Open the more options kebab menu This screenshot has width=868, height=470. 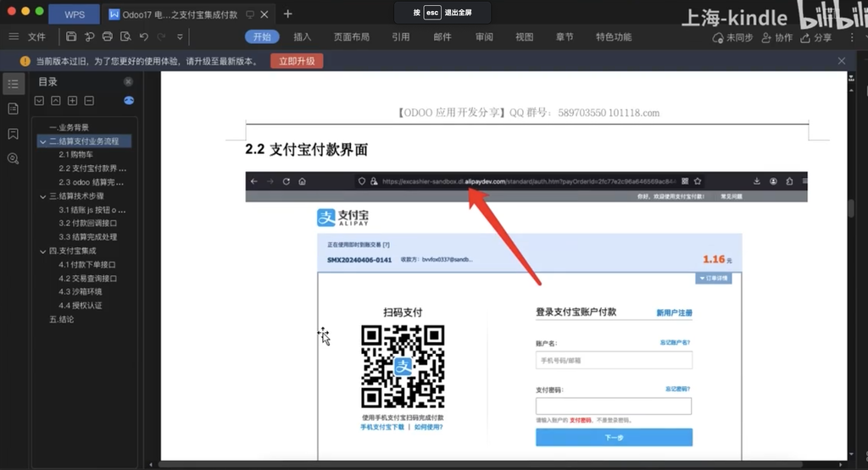click(x=852, y=37)
